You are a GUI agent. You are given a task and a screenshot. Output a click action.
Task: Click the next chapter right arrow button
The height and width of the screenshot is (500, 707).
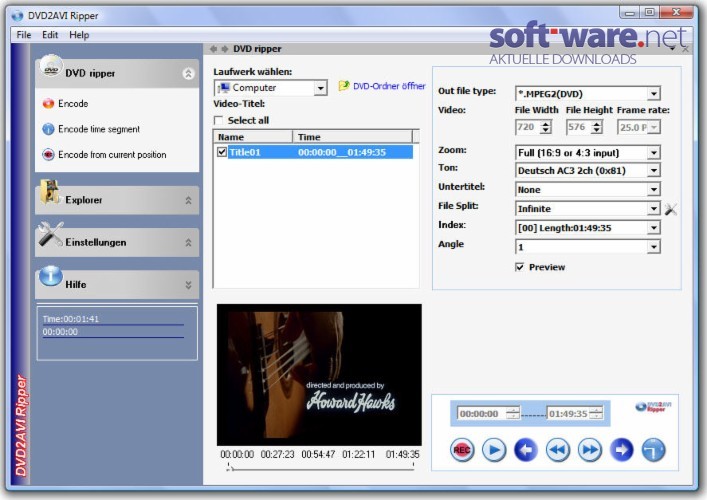click(621, 450)
